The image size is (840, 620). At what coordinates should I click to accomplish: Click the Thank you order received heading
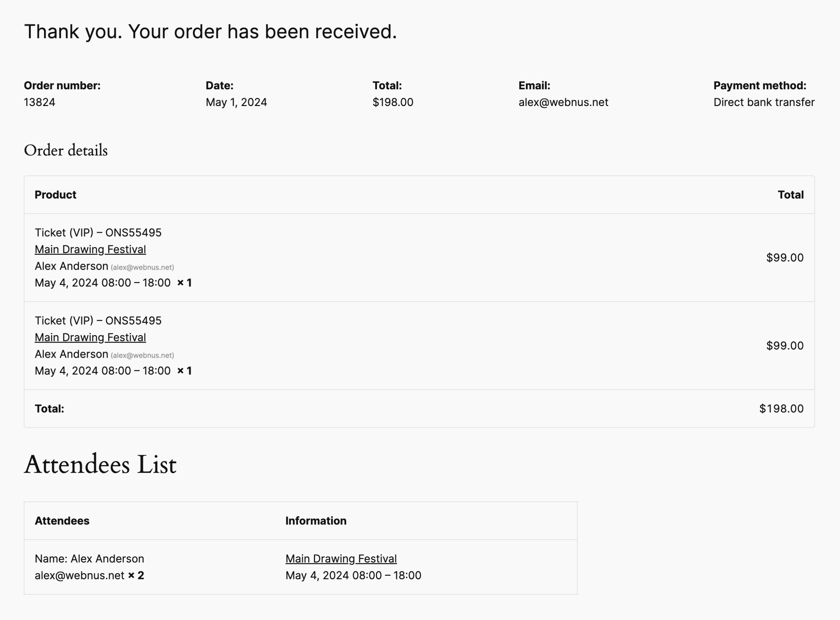tap(210, 32)
